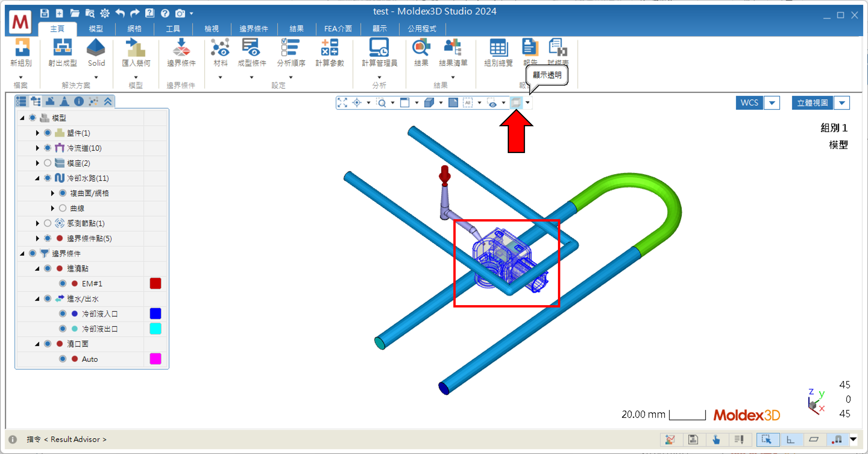Expand the 模座(2) tree node

click(x=38, y=163)
